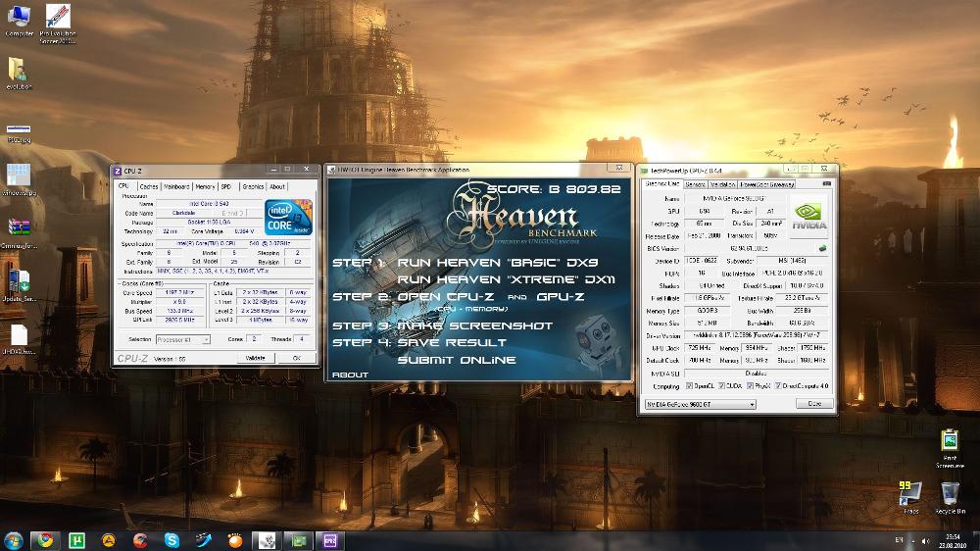The width and height of the screenshot is (980, 551).
Task: Click Save Result in Heaven step 4
Action: [x=452, y=343]
